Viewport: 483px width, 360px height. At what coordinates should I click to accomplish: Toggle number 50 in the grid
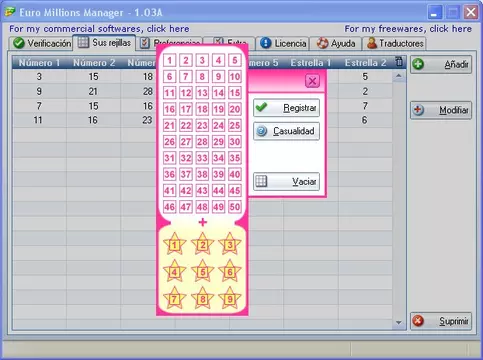[x=235, y=207]
